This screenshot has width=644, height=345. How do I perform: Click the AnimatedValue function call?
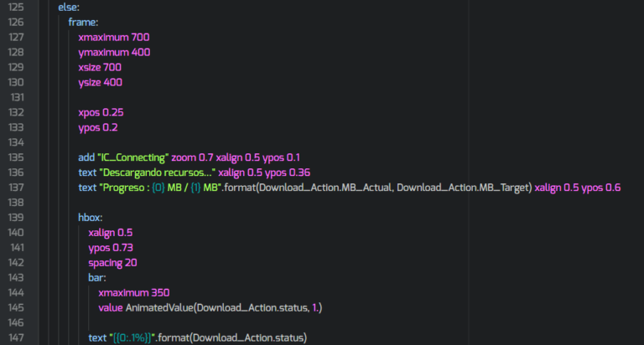click(159, 307)
